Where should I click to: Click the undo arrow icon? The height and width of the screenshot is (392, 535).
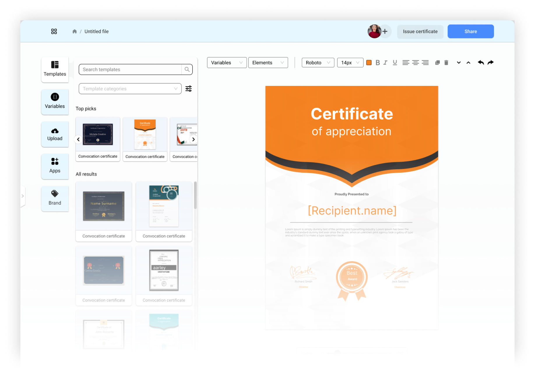pos(481,63)
